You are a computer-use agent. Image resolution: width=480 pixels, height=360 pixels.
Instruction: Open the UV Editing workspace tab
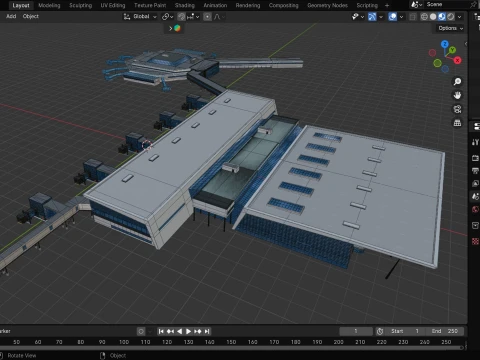point(113,5)
